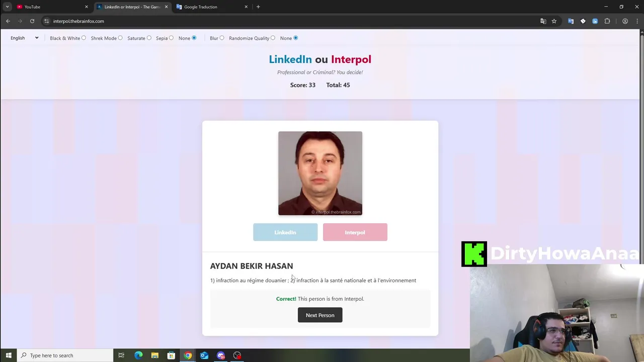Select the None color filter radio

pos(194,38)
